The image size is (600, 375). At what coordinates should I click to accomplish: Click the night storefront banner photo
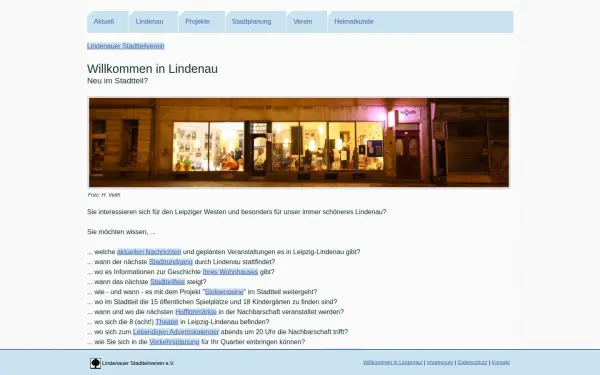[299, 142]
